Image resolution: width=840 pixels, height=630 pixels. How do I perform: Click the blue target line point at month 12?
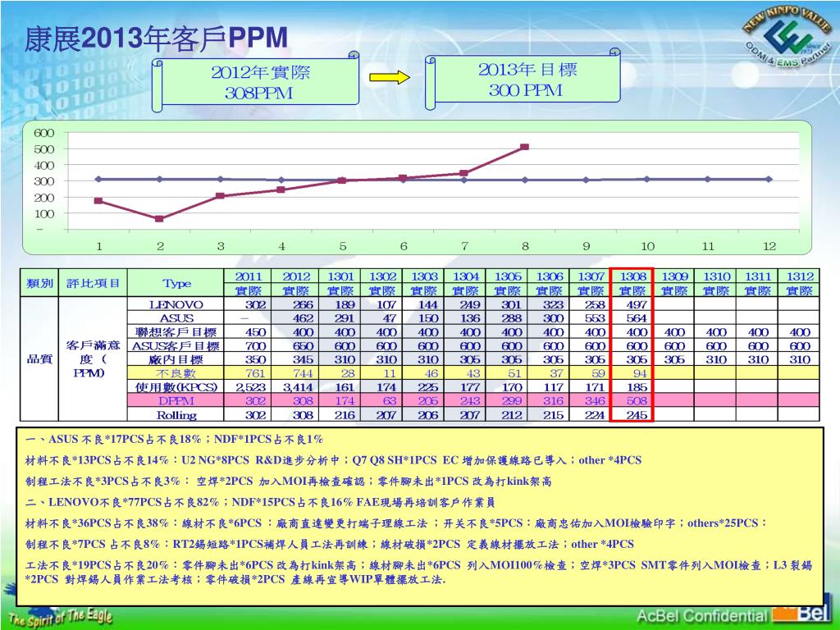pos(769,179)
